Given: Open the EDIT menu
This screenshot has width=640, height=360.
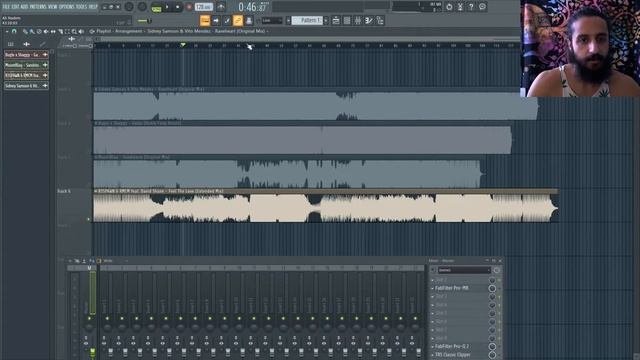Looking at the screenshot, I should click(x=16, y=7).
